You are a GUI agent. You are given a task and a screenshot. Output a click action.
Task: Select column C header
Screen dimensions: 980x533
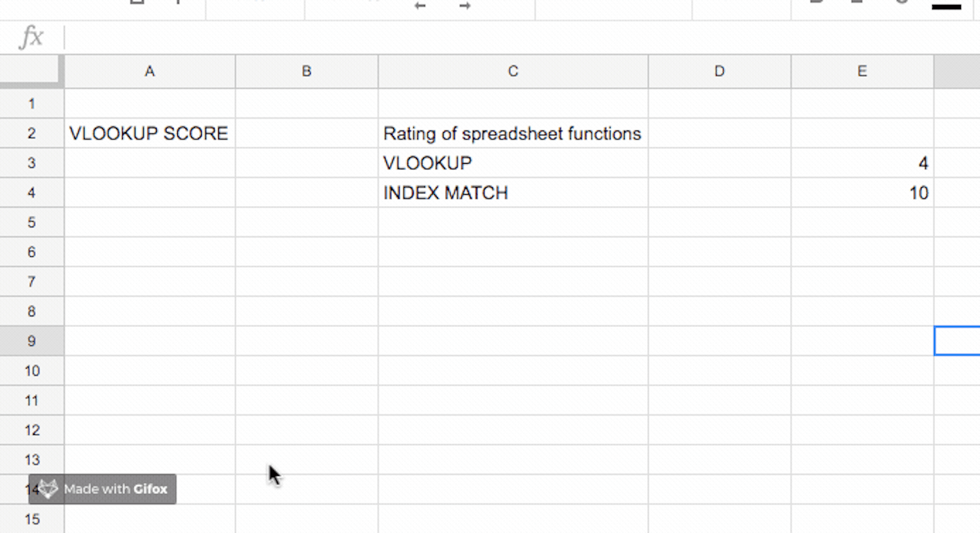click(513, 71)
